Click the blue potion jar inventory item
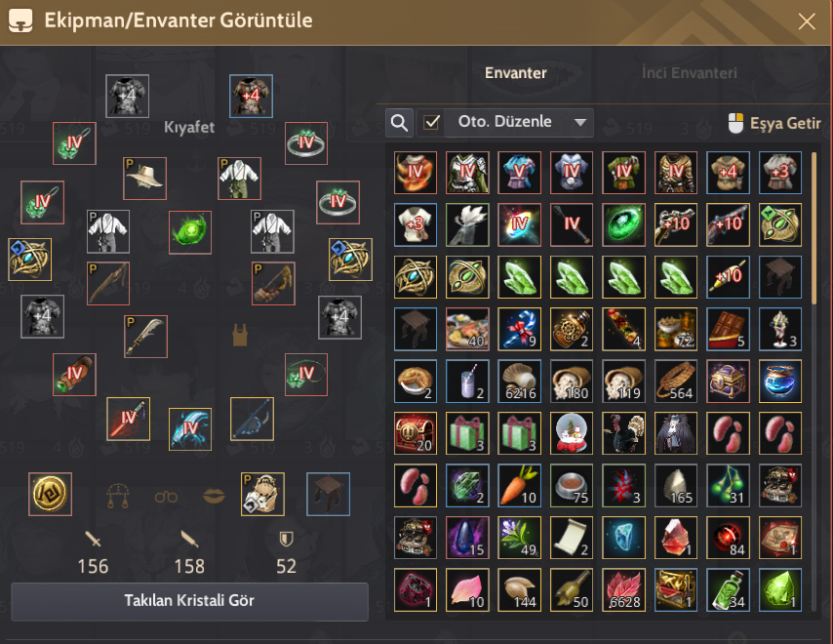Image resolution: width=833 pixels, height=644 pixels. tap(780, 381)
